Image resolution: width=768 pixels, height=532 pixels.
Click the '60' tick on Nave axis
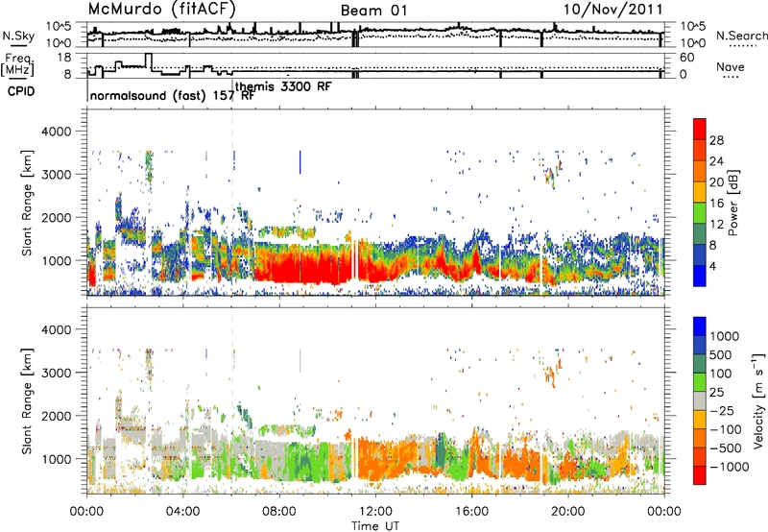pos(686,58)
